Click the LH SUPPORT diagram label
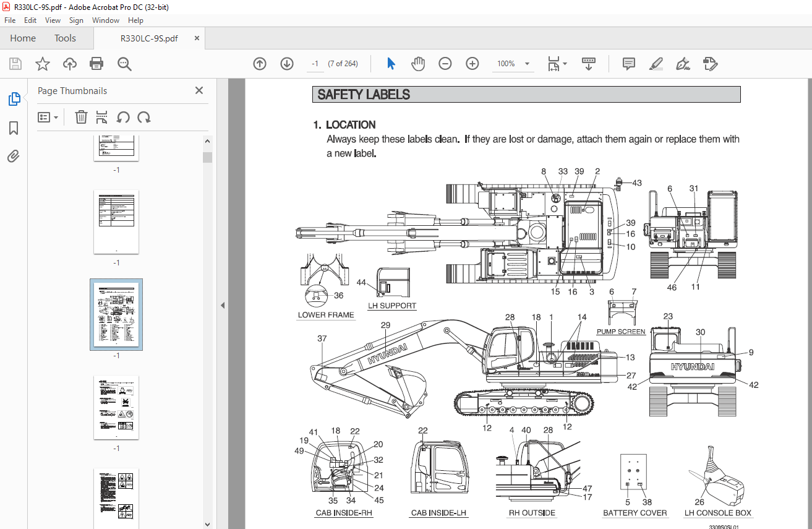Viewport: 812px width, 529px height. pyautogui.click(x=392, y=306)
